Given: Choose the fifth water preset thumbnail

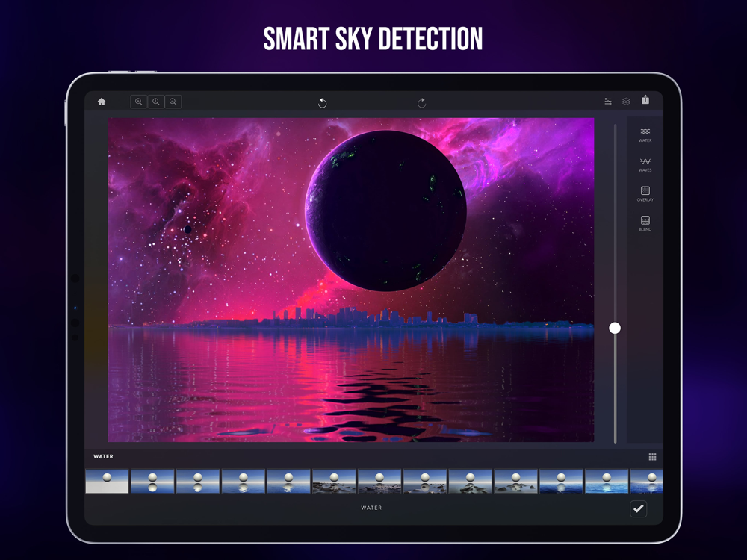Looking at the screenshot, I should tap(288, 482).
